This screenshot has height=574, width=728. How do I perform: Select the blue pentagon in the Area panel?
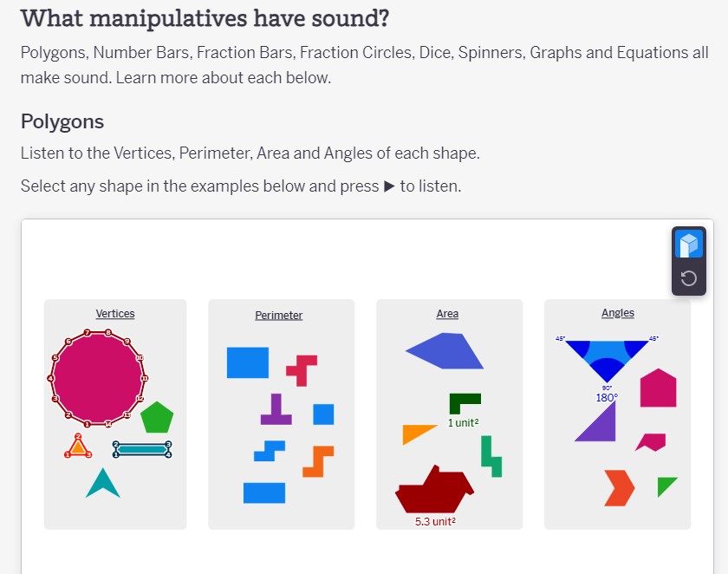tap(445, 349)
